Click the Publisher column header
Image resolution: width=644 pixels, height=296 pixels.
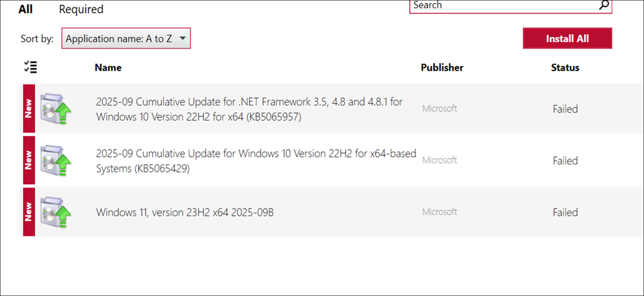[442, 68]
